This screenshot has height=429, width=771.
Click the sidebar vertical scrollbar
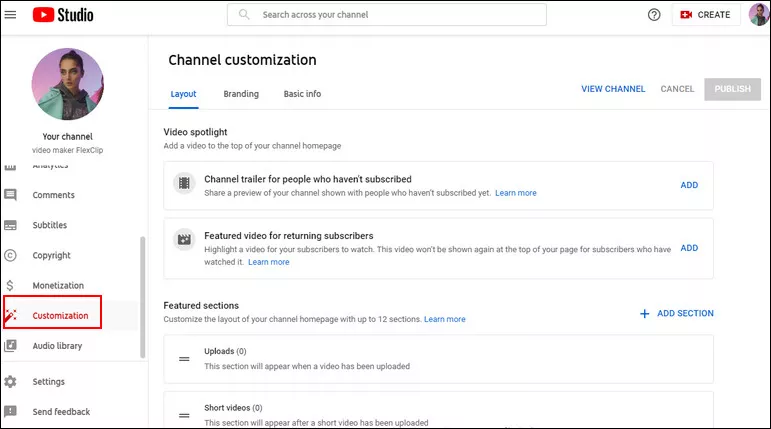point(143,297)
